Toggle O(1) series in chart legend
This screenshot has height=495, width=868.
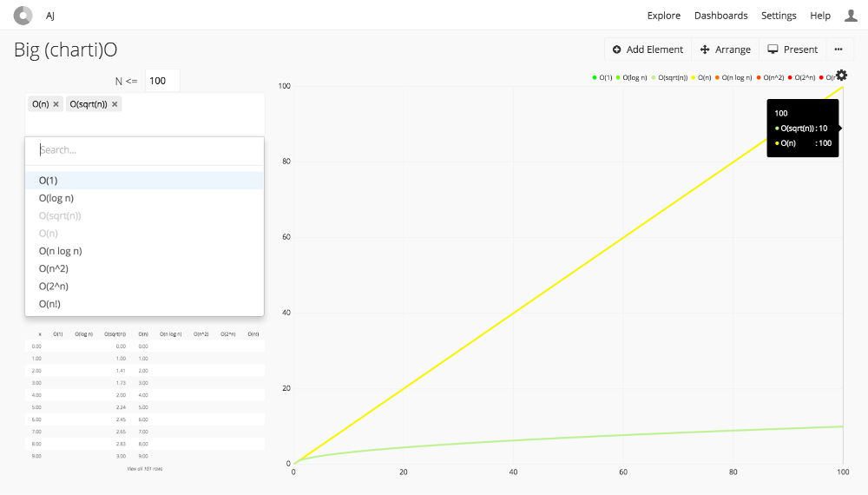pyautogui.click(x=602, y=77)
